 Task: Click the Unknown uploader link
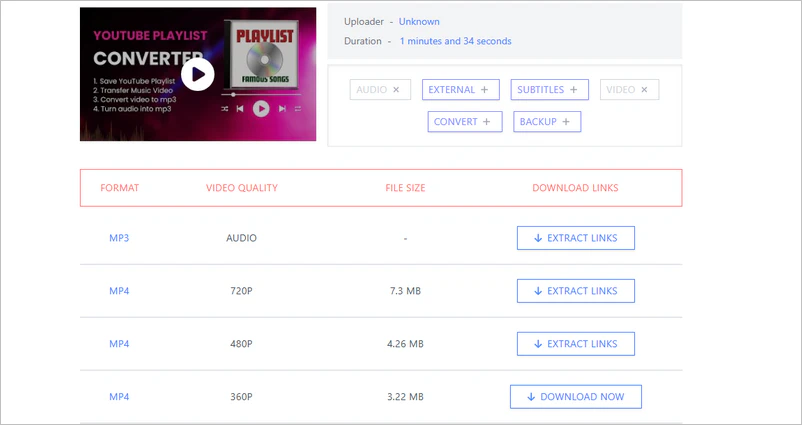419,21
